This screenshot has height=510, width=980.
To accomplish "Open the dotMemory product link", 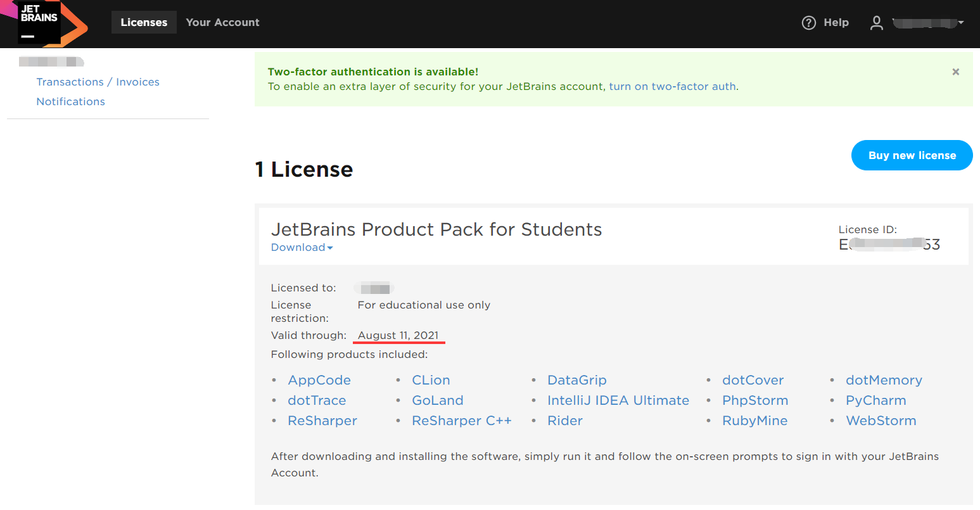I will pyautogui.click(x=884, y=380).
